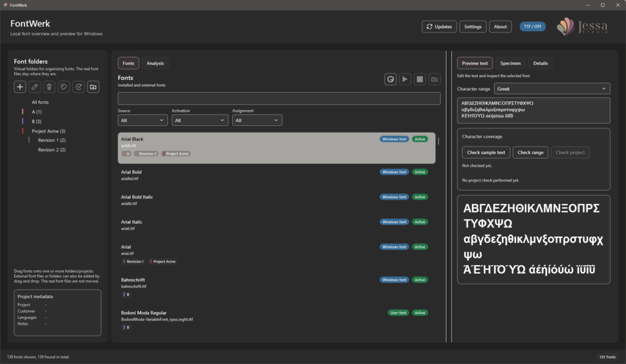Click the pink color bar of folder A
This screenshot has width=626, height=364.
23,112
